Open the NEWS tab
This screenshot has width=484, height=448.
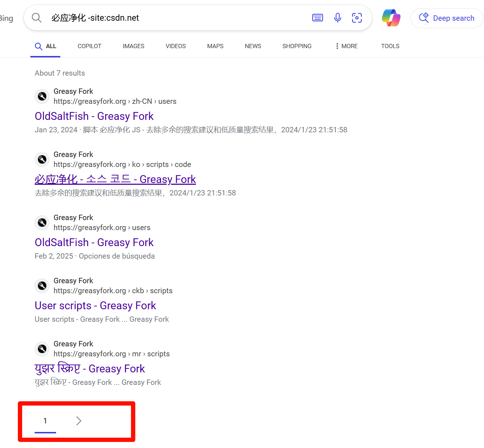(x=253, y=46)
